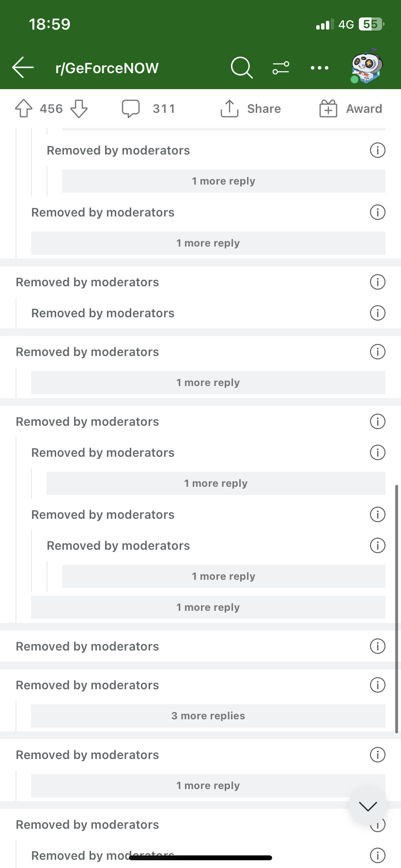Give an Award to the post
Image resolution: width=401 pixels, height=868 pixels.
pyautogui.click(x=351, y=108)
